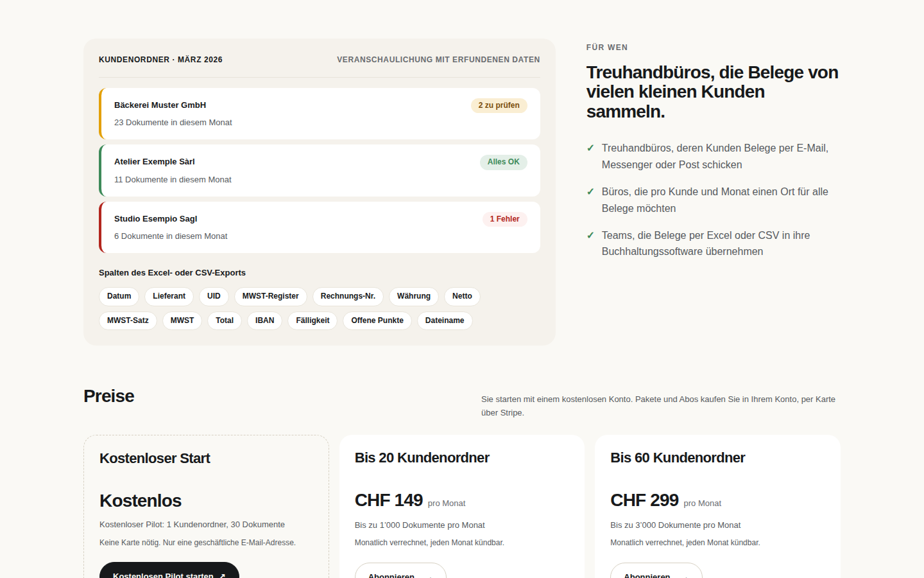Click Abonnieren under Bis 60 Kundenordner
This screenshot has width=924, height=578.
pyautogui.click(x=656, y=571)
